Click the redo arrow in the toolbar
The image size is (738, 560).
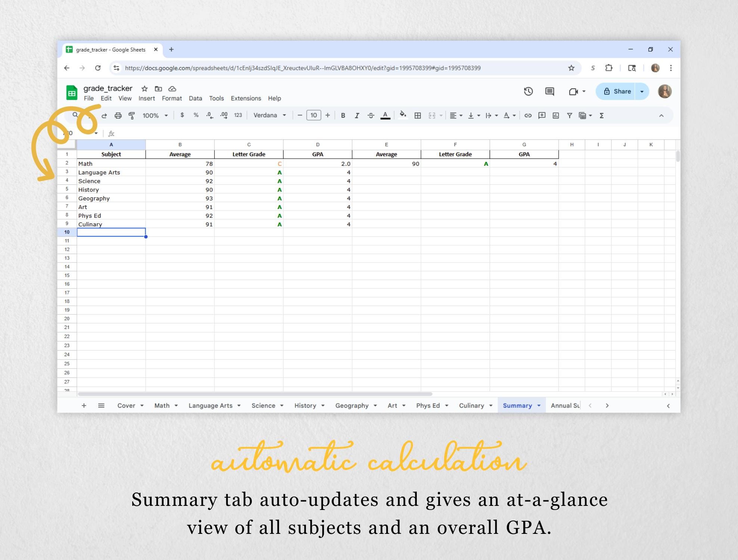point(104,116)
